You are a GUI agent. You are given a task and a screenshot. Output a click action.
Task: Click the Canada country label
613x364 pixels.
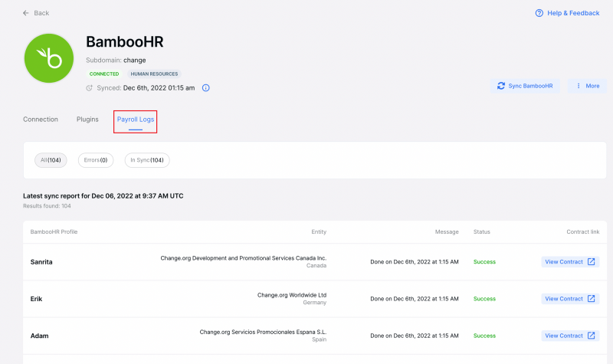coord(316,265)
